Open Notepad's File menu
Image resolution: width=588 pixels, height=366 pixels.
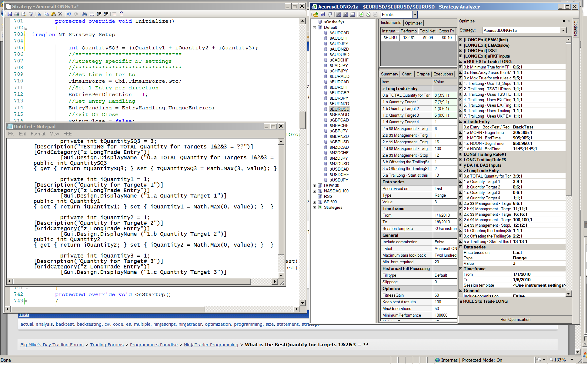click(x=11, y=134)
